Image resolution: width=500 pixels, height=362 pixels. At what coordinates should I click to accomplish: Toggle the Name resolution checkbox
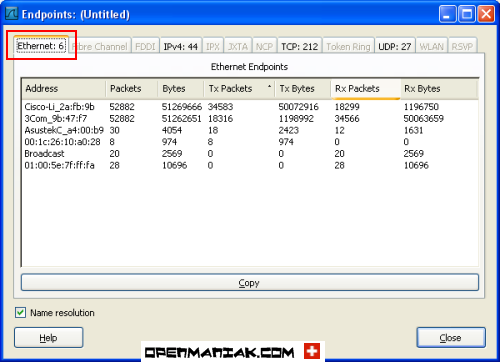20,312
